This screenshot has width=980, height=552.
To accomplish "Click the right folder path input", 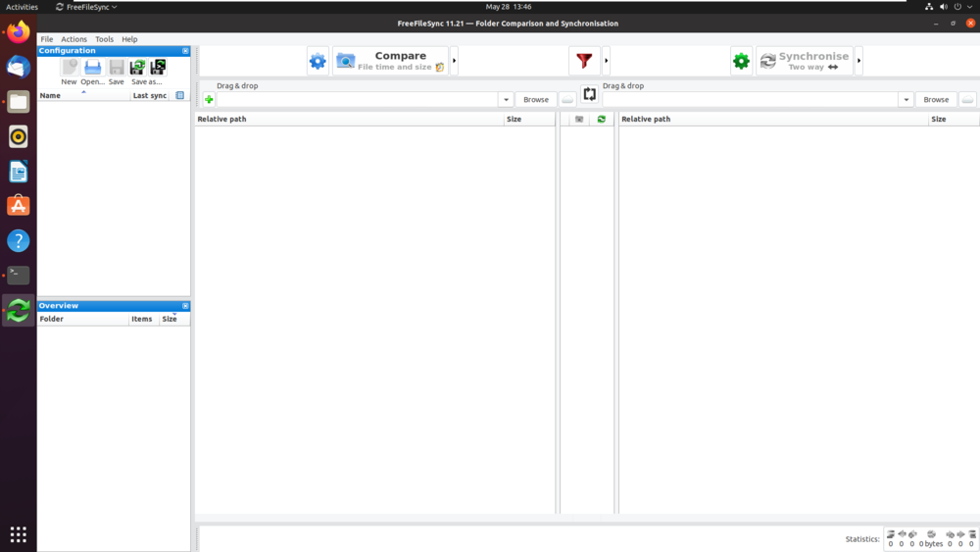I will pyautogui.click(x=751, y=99).
